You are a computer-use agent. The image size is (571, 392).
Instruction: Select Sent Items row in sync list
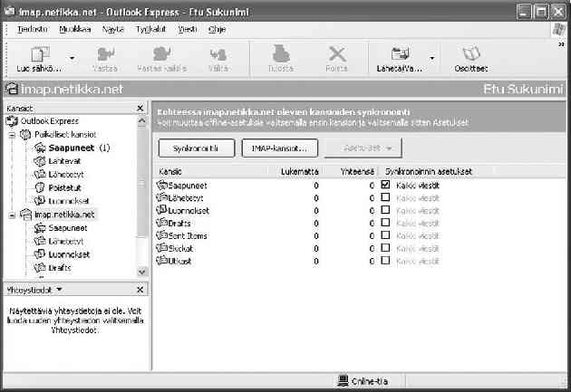point(298,235)
